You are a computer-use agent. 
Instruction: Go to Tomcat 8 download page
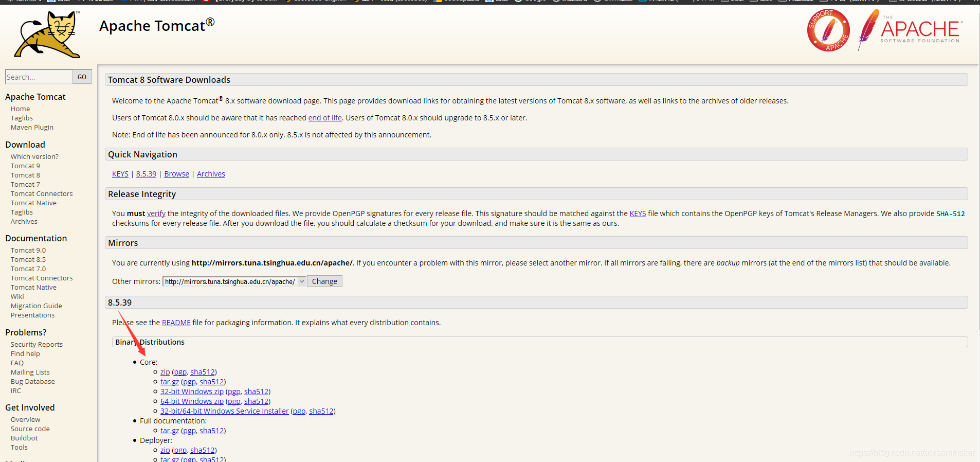click(25, 175)
